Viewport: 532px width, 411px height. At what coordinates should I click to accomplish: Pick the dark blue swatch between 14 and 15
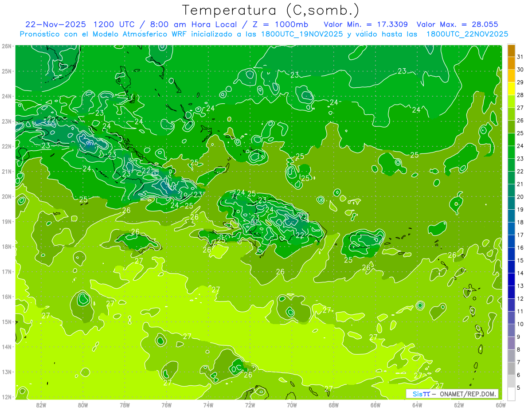click(511, 266)
